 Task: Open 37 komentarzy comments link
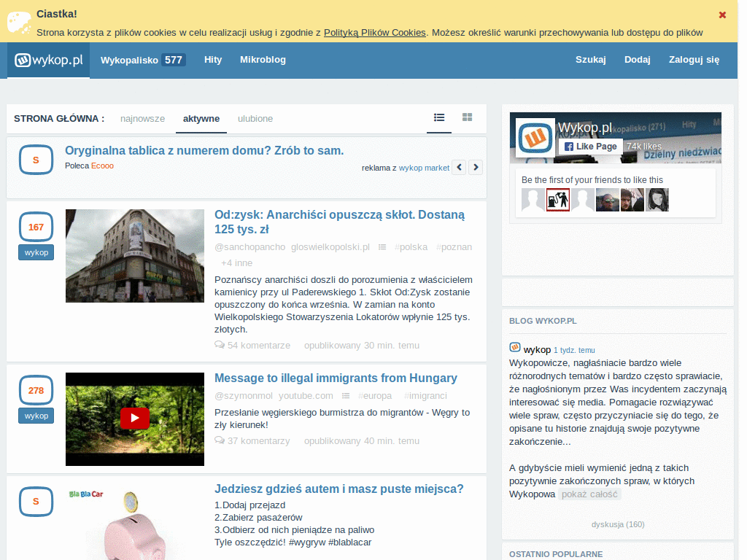coord(259,441)
